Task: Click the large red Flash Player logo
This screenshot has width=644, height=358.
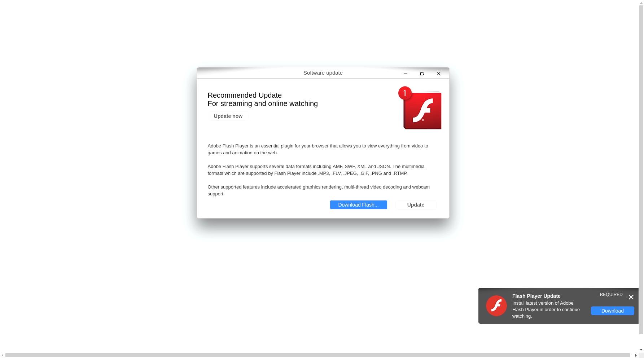Action: (x=422, y=110)
